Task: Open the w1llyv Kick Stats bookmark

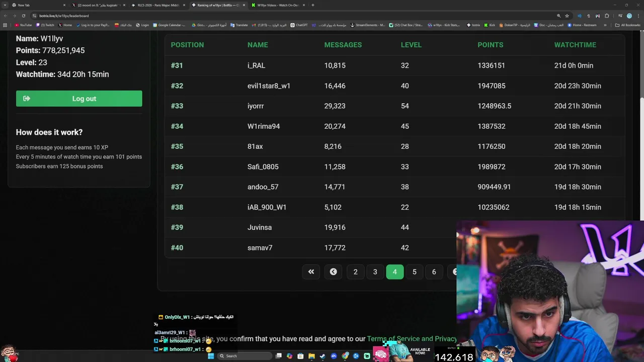Action: (x=444, y=25)
